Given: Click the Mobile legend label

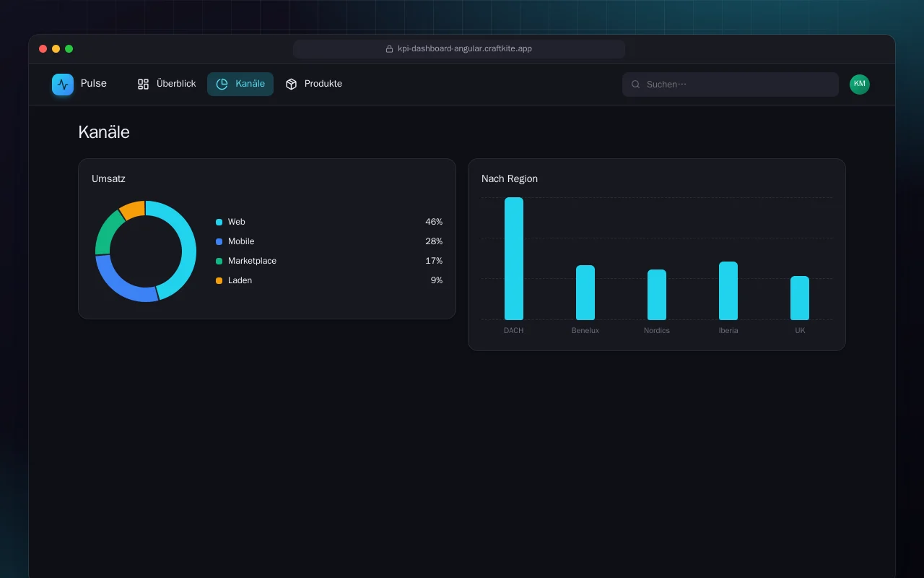Looking at the screenshot, I should tap(241, 241).
